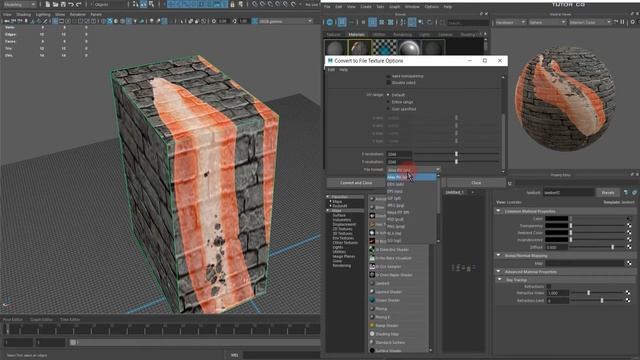This screenshot has height=360, width=640.
Task: Click the black Color swatch in the Property Editor
Action: 557,219
